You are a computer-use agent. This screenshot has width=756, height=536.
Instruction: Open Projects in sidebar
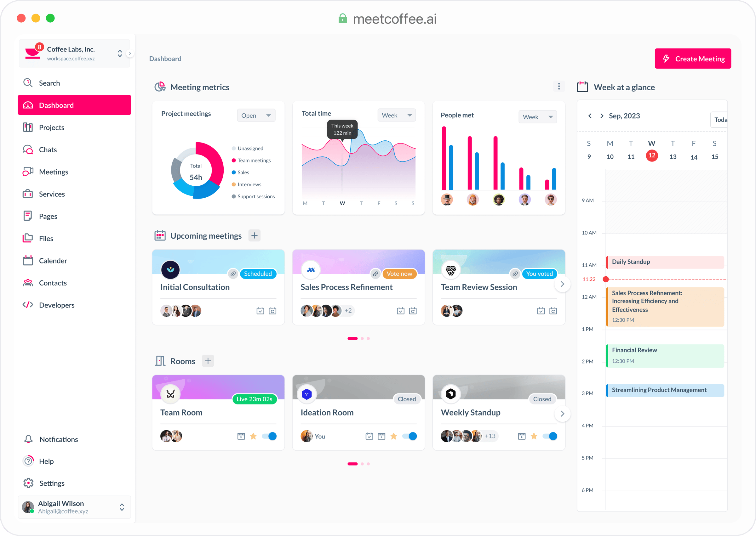(x=74, y=127)
